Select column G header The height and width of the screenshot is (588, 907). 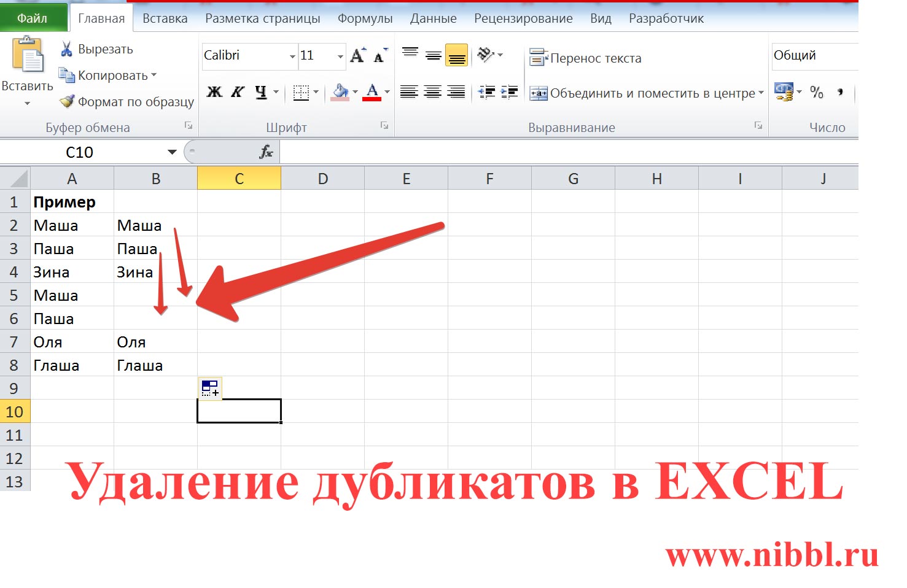click(x=573, y=179)
